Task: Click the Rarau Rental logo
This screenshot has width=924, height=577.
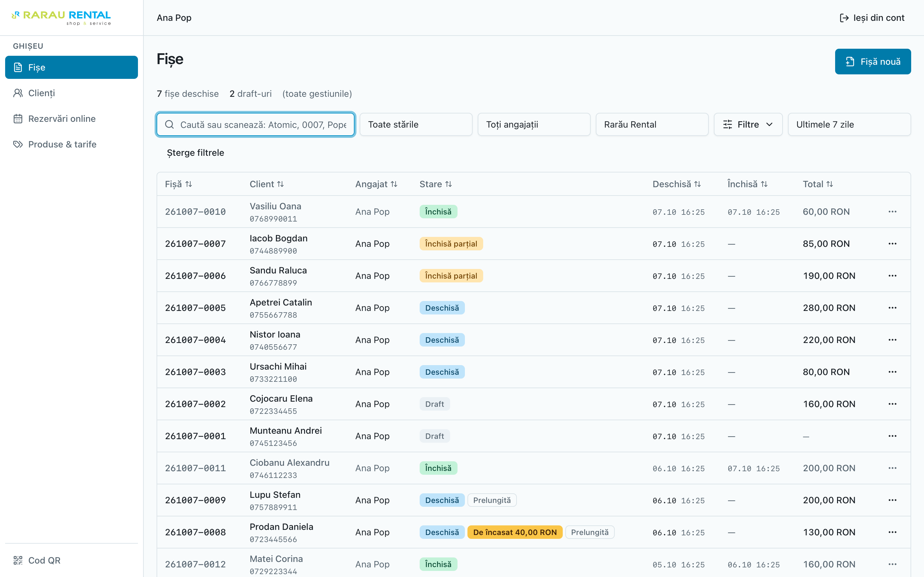Action: pos(62,18)
